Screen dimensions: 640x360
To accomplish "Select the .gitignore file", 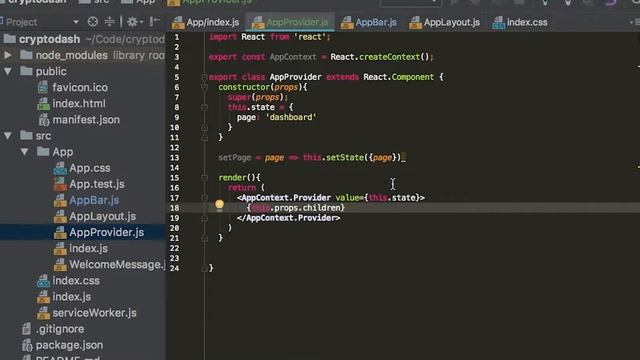I will click(x=60, y=329).
